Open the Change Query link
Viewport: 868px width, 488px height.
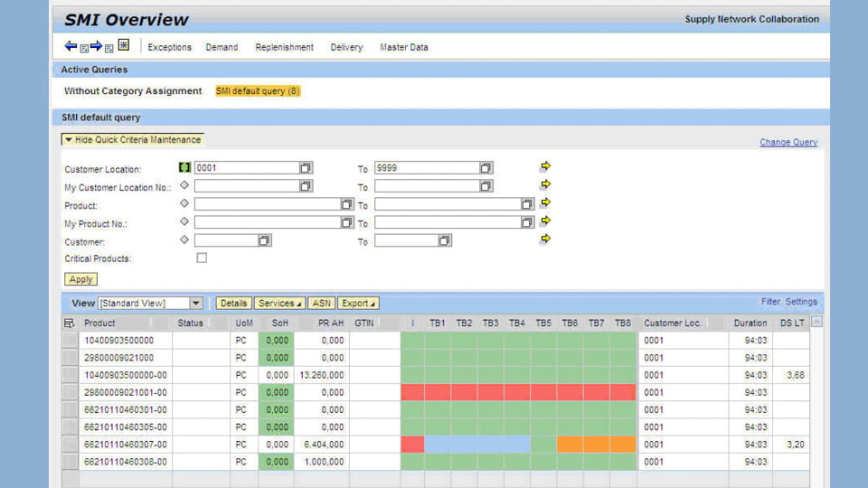pyautogui.click(x=788, y=142)
